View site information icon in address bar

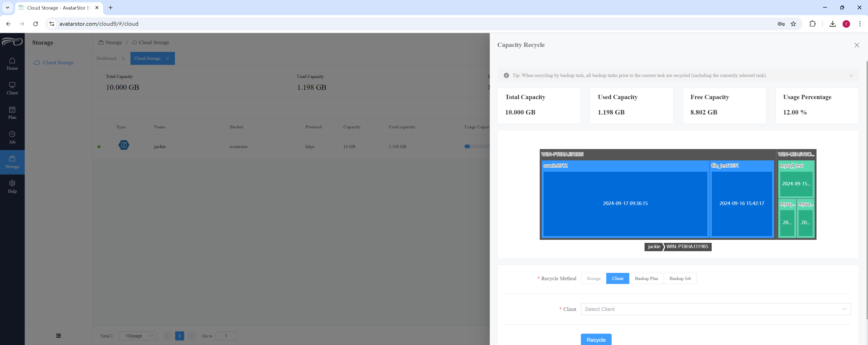[52, 24]
